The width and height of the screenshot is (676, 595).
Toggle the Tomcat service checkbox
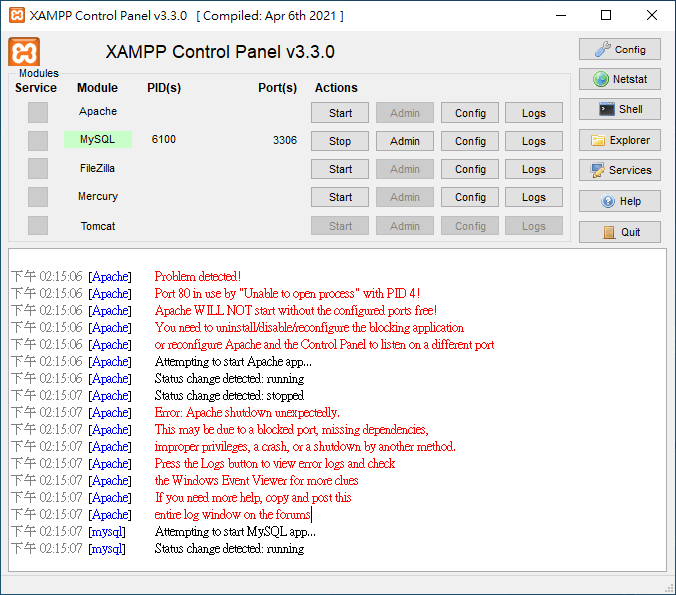tap(38, 225)
